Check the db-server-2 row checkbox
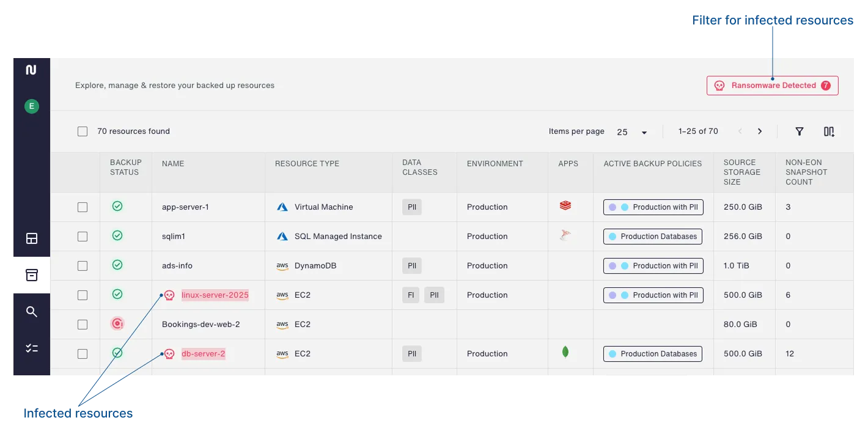 pyautogui.click(x=83, y=354)
